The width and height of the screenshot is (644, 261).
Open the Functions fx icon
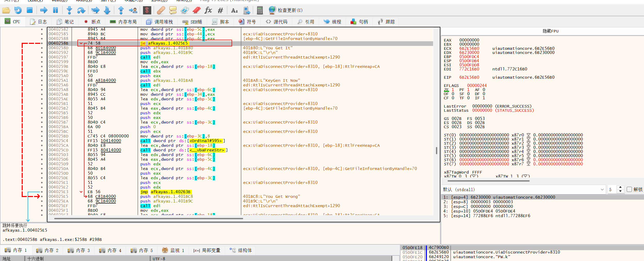pyautogui.click(x=208, y=10)
